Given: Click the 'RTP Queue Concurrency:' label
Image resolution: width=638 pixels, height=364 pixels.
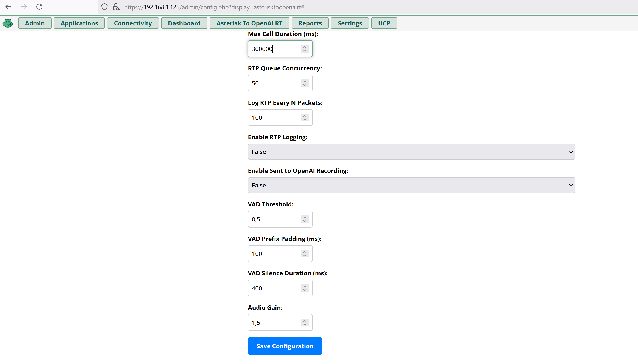Looking at the screenshot, I should pyautogui.click(x=285, y=68).
